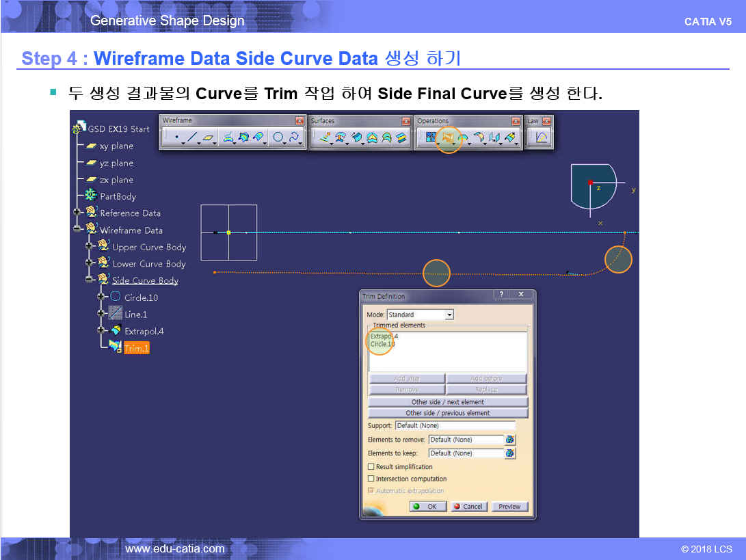Select the Circle tool in Wireframe toolbar
Viewport: 746px width, 560px height.
[278, 138]
